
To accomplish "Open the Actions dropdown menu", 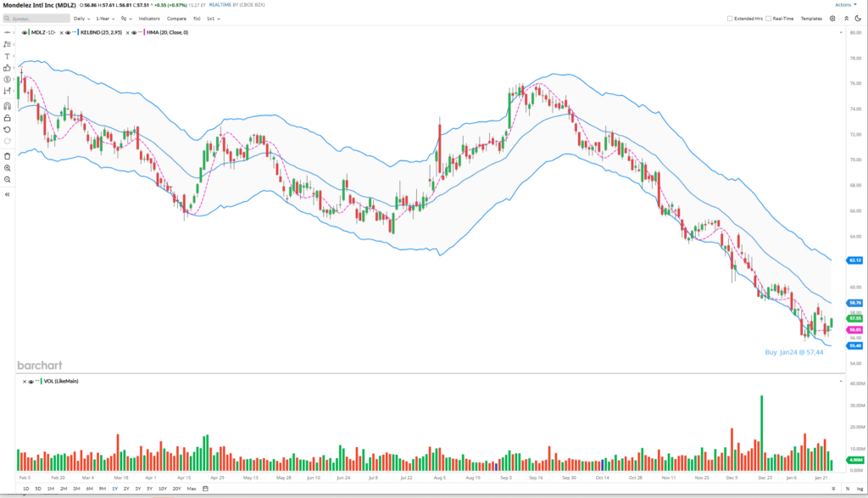I will (846, 5).
